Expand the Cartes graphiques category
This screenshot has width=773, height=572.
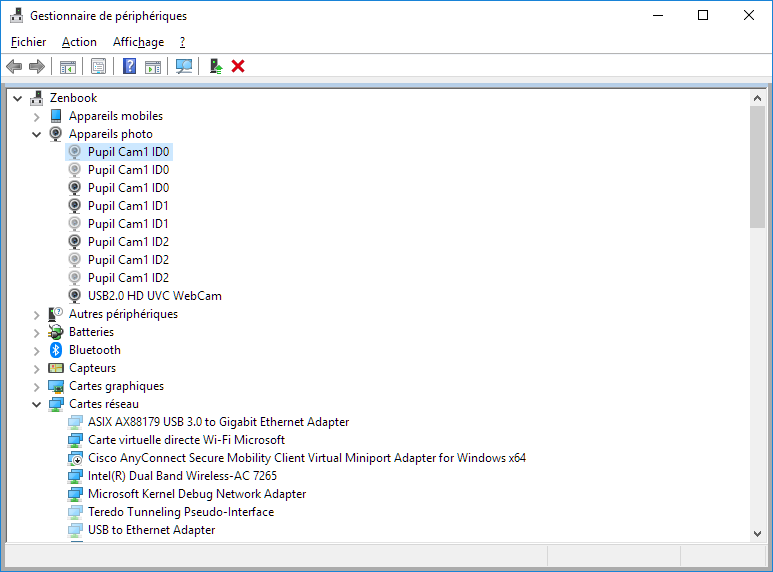pyautogui.click(x=36, y=387)
